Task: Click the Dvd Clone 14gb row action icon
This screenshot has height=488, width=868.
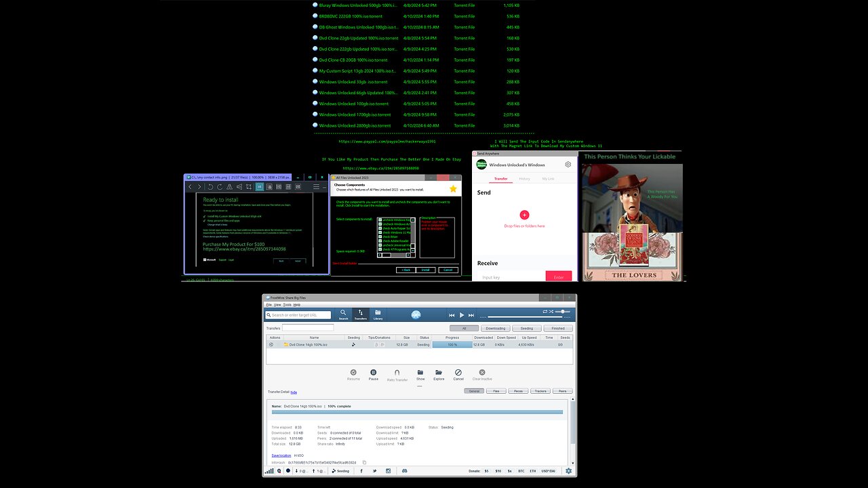Action: coord(271,344)
